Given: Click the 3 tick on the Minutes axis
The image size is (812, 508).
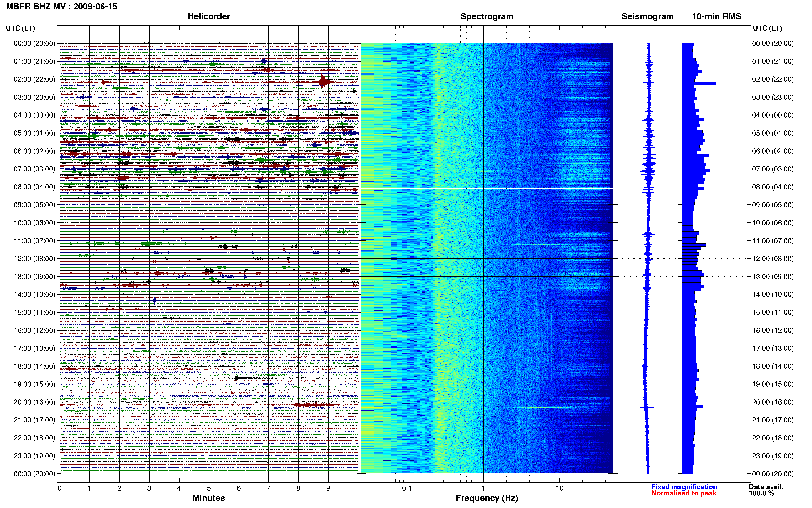Looking at the screenshot, I should coord(149,488).
